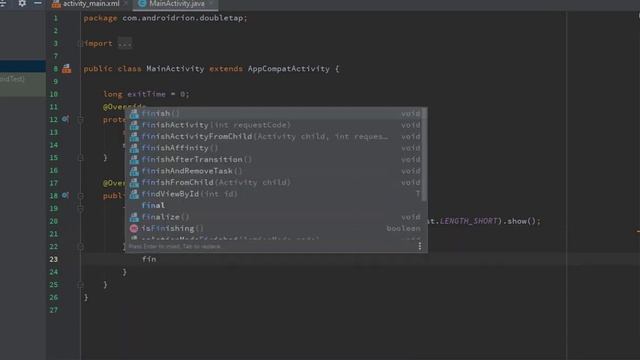
Task: Click exitTime variable on line 10
Action: point(147,94)
